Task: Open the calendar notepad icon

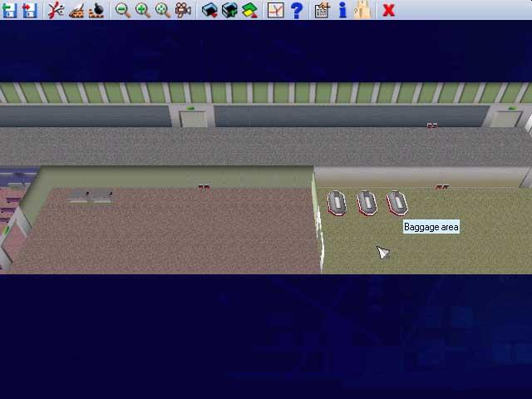Action: pyautogui.click(x=322, y=10)
